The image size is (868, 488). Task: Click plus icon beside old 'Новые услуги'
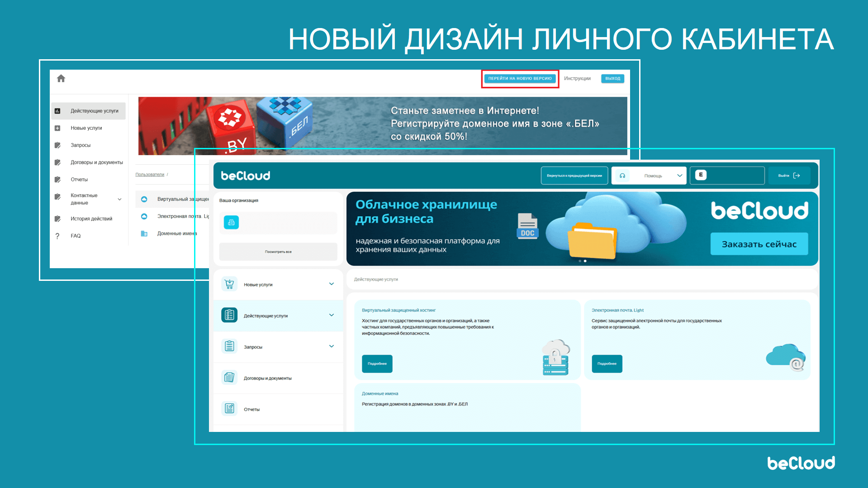tap(57, 128)
